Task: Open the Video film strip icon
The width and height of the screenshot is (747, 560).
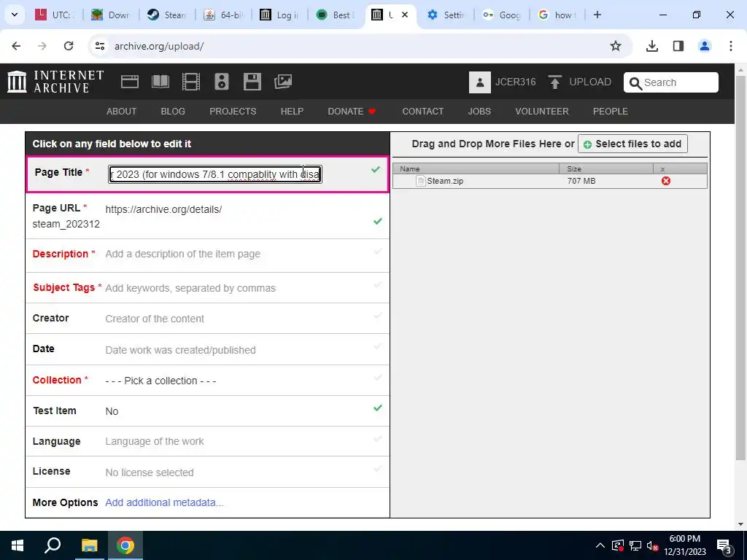Action: (x=191, y=82)
